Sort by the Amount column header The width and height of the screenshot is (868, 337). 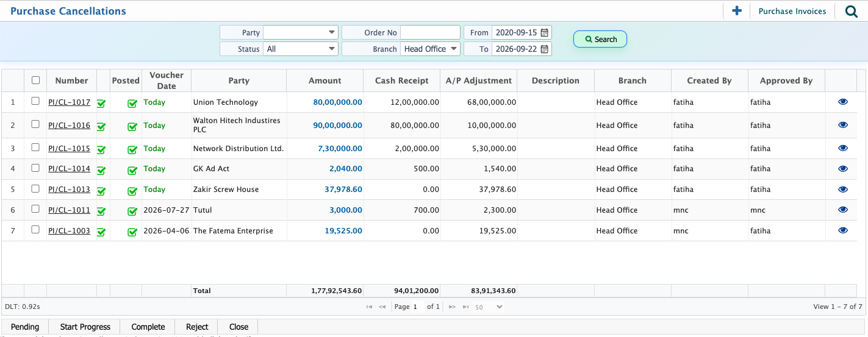tap(325, 80)
